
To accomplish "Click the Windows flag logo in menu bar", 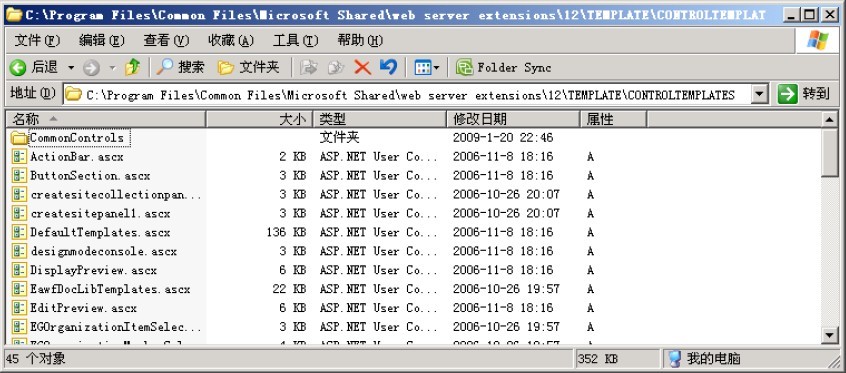I will point(817,40).
